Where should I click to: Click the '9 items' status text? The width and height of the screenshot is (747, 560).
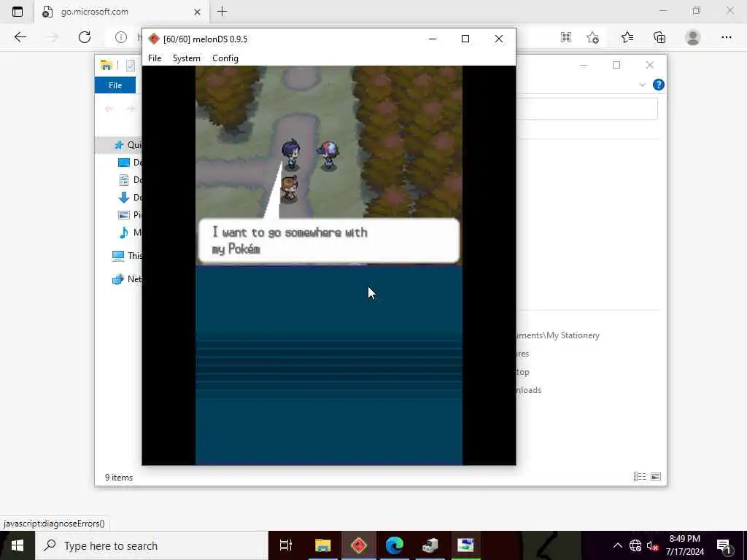pos(119,477)
